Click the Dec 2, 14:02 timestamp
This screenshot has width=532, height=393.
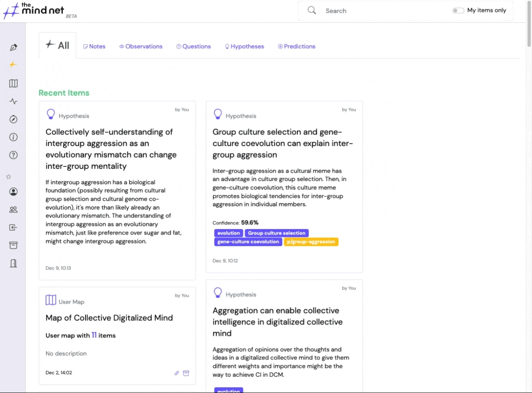click(x=59, y=373)
